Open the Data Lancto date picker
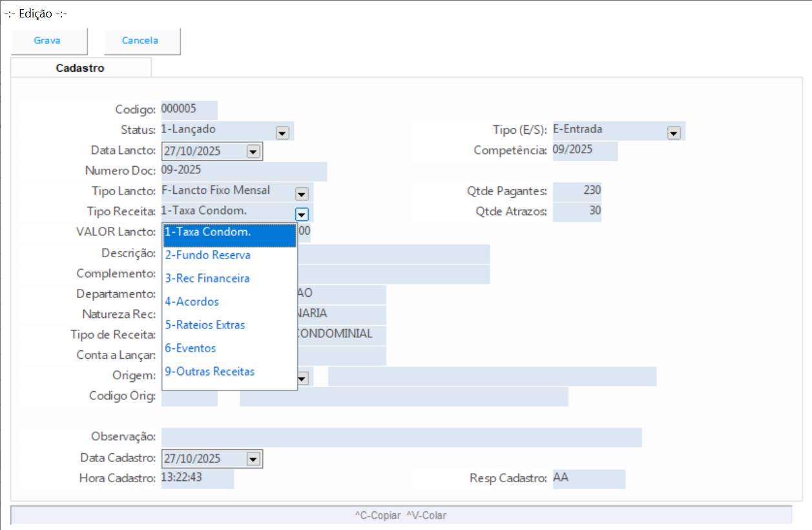Image resolution: width=812 pixels, height=530 pixels. click(x=253, y=151)
